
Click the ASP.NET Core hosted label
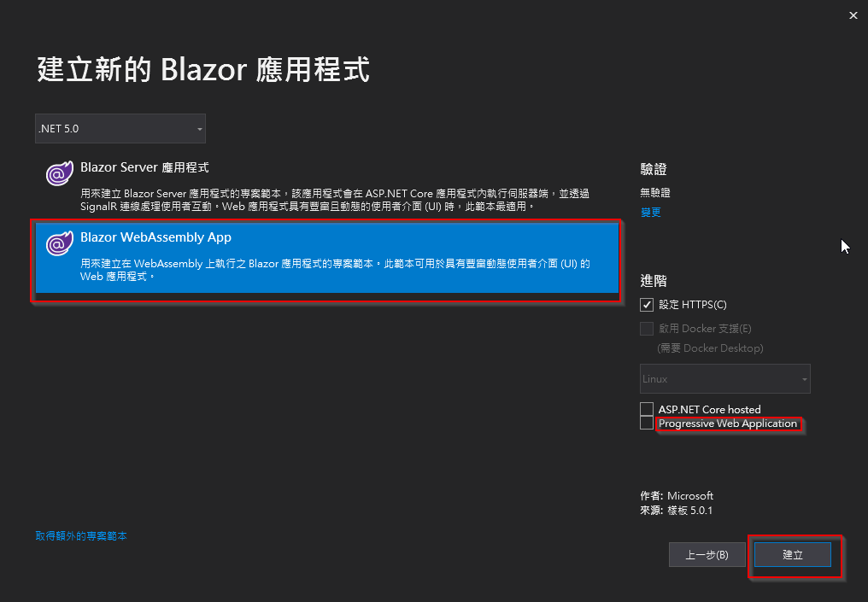pyautogui.click(x=710, y=410)
